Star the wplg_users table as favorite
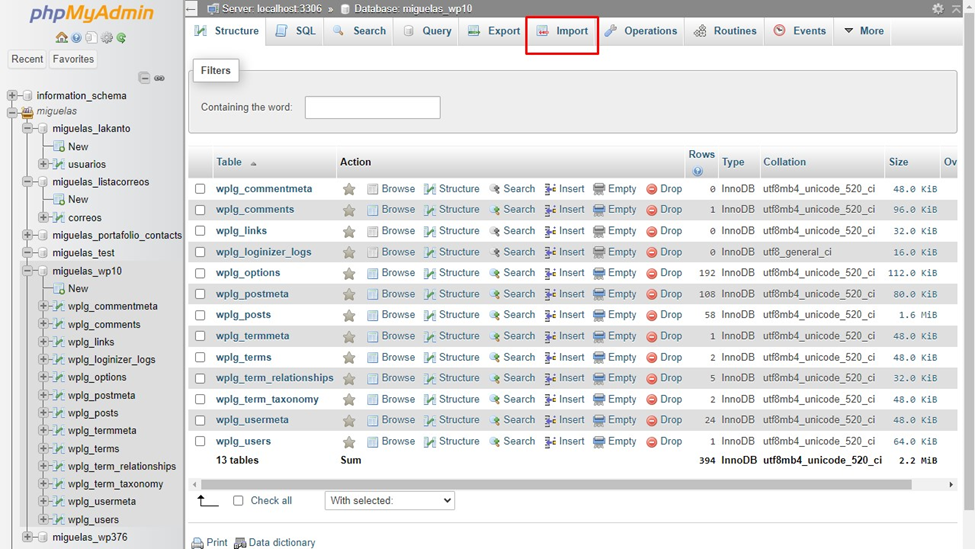This screenshot has height=549, width=975. click(349, 441)
